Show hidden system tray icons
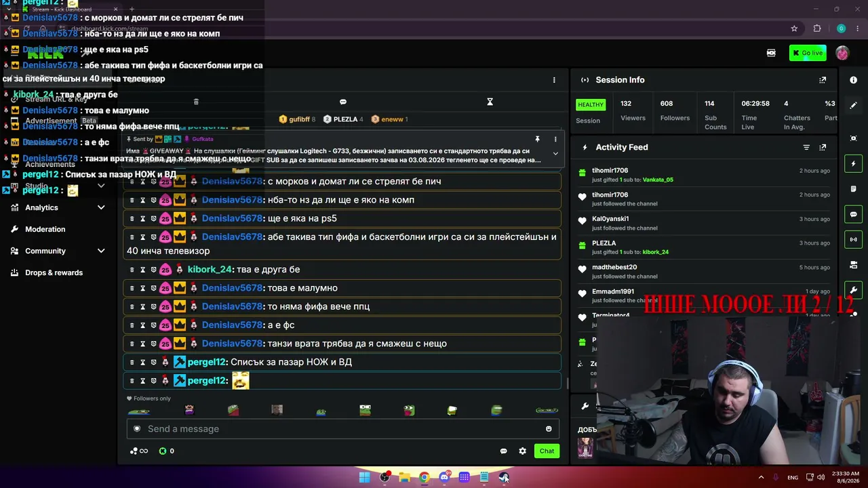This screenshot has width=868, height=488. point(761,477)
